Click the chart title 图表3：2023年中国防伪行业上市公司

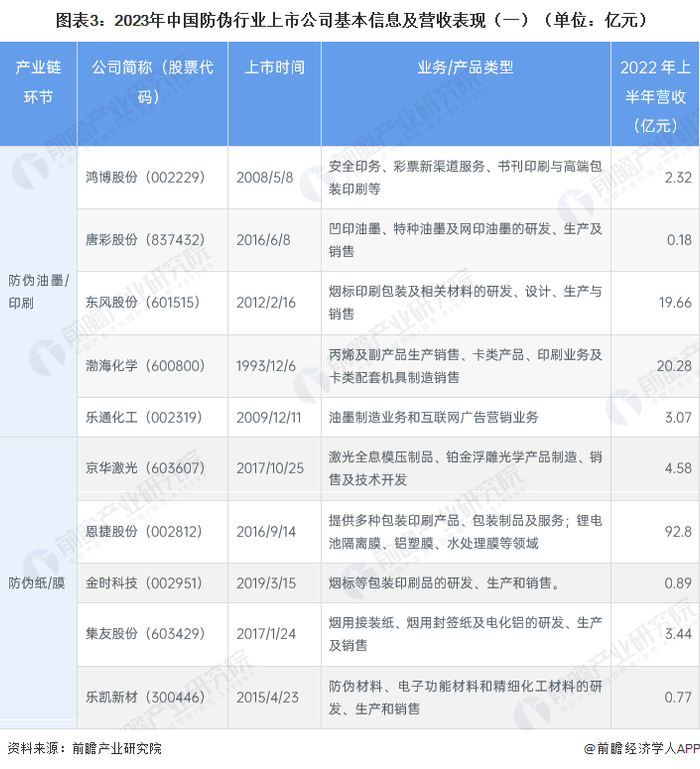351,20
